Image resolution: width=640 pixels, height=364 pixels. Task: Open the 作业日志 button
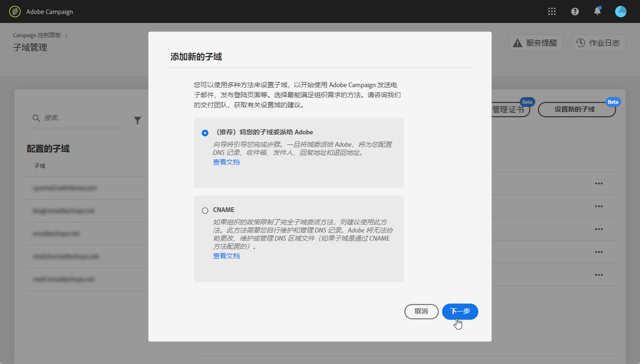(x=598, y=43)
